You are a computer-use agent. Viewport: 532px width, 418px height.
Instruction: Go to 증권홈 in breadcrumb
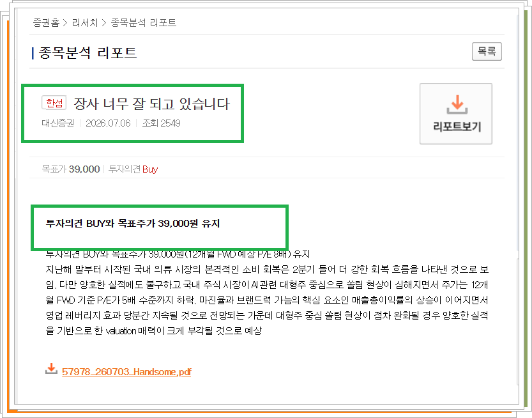46,23
